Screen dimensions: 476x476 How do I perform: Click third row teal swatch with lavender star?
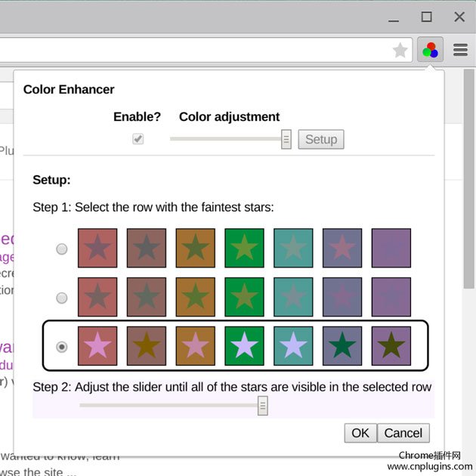click(x=293, y=346)
